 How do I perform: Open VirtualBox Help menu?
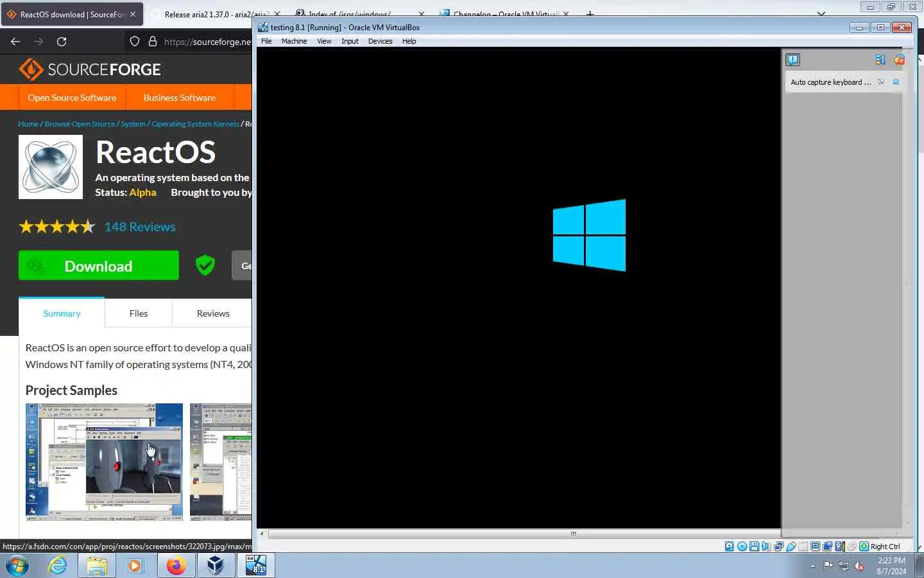(409, 41)
